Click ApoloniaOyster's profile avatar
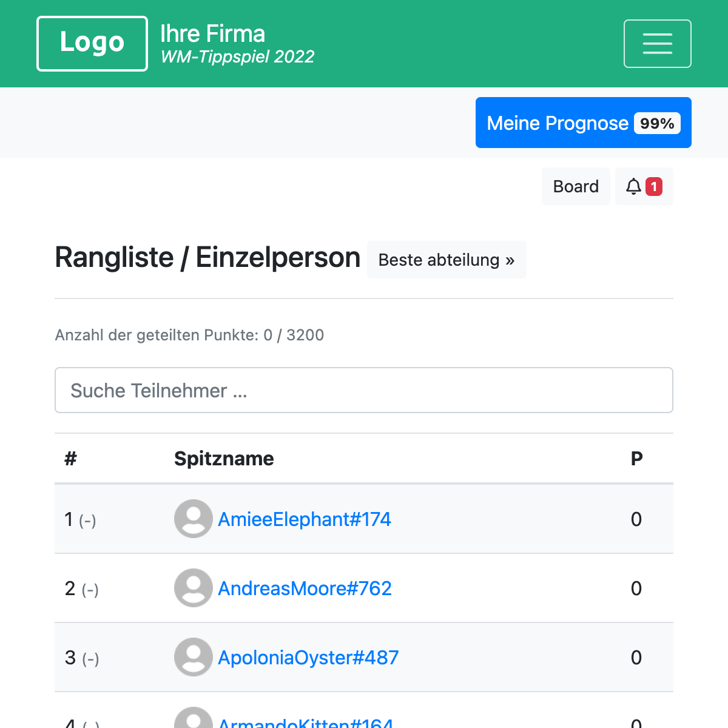This screenshot has width=728, height=728. [193, 657]
